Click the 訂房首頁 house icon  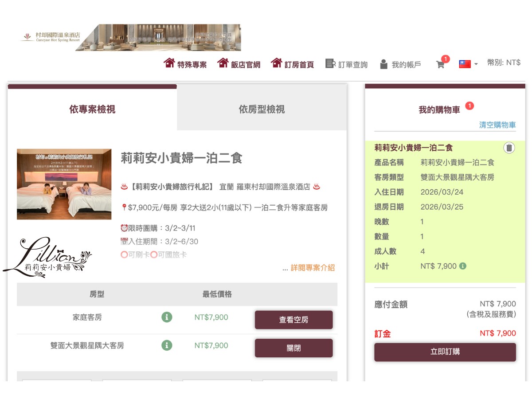277,63
